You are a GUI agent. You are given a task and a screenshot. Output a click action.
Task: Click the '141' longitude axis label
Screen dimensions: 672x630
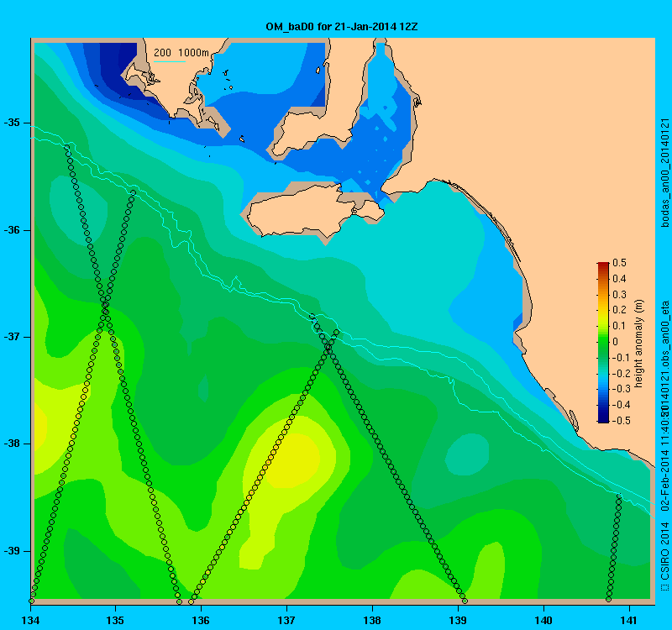point(629,620)
